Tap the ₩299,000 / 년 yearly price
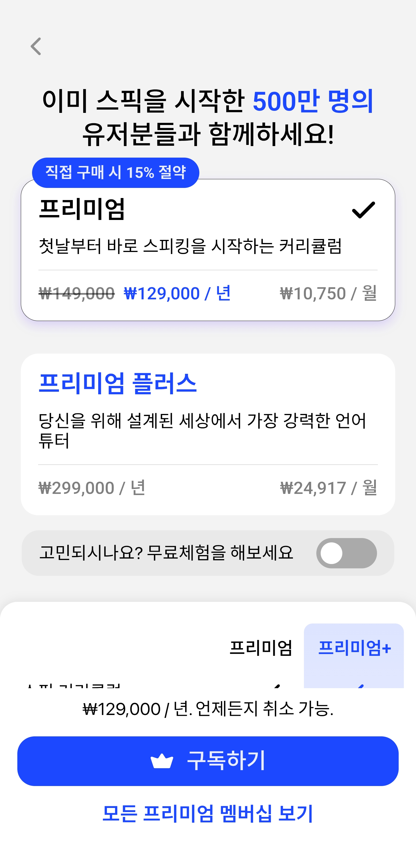 tap(92, 488)
